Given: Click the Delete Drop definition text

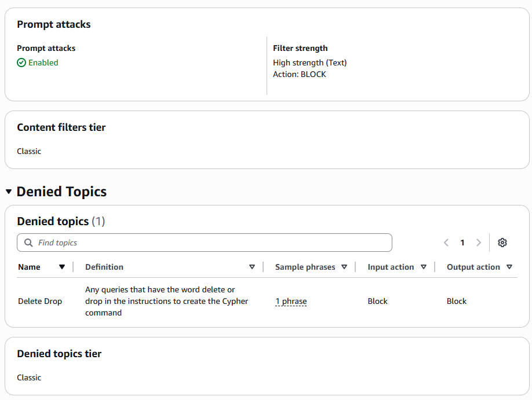Looking at the screenshot, I should pos(166,301).
